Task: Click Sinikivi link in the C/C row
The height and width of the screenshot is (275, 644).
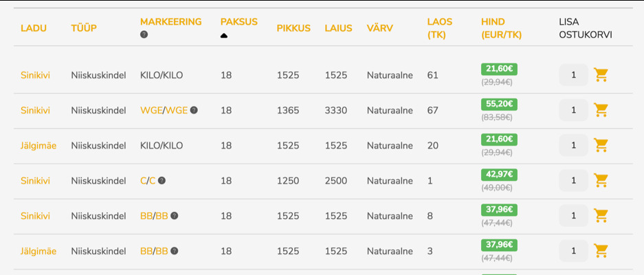Action: coord(35,181)
